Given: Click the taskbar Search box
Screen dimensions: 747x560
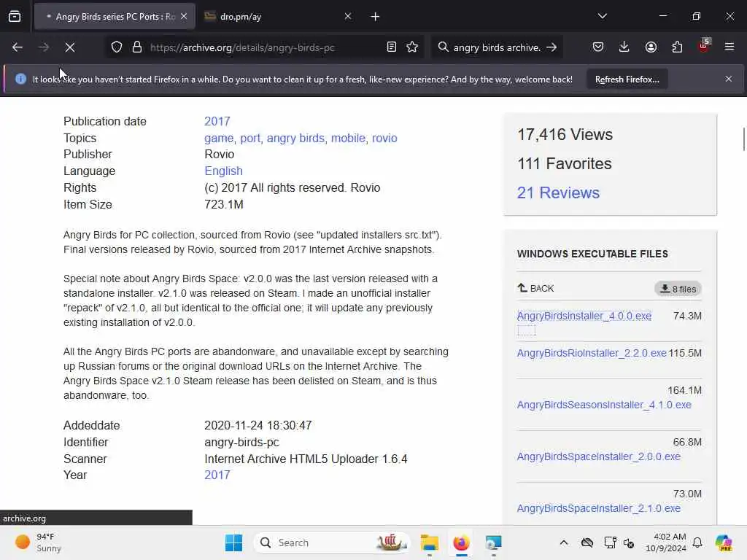Looking at the screenshot, I should (333, 542).
